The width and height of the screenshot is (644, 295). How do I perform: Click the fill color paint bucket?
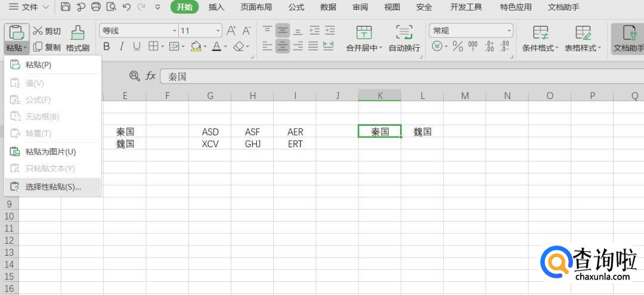196,46
